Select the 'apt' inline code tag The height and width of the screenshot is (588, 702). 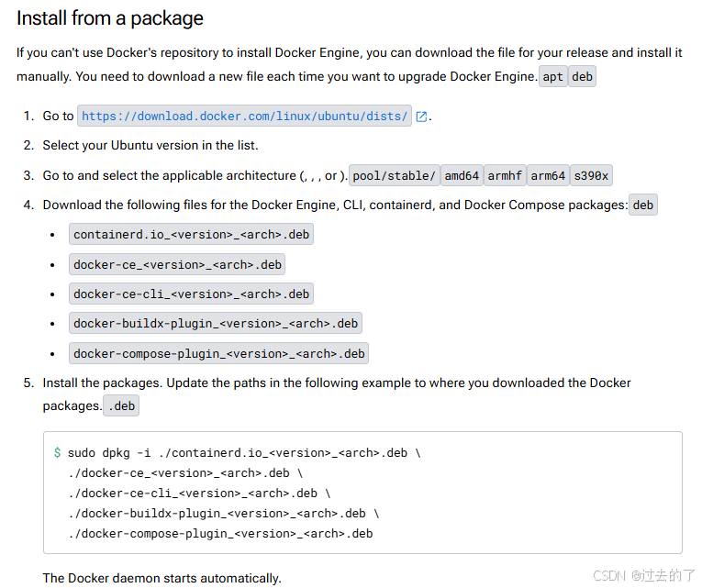(x=553, y=76)
